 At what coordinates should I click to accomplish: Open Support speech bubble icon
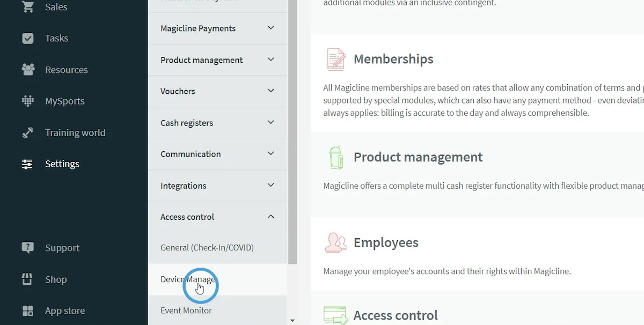[x=27, y=248]
